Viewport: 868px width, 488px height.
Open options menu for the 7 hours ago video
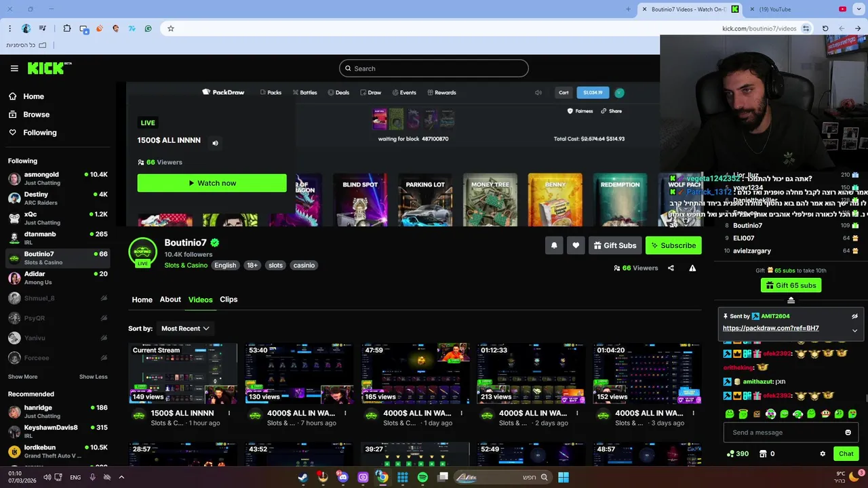345,413
